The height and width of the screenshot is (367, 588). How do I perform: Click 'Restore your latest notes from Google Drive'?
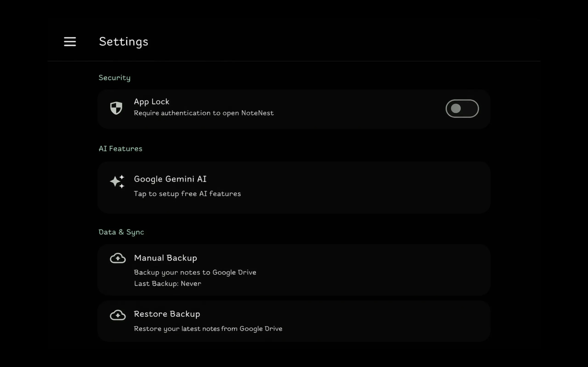point(208,329)
